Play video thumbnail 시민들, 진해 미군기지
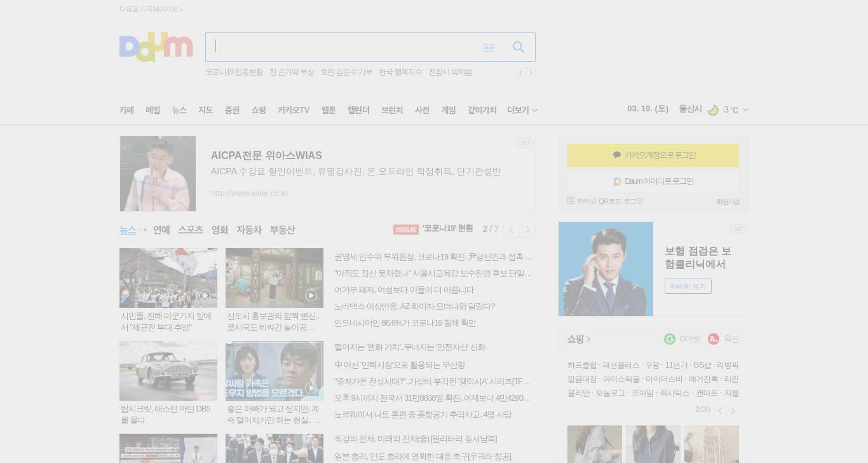 (x=168, y=278)
